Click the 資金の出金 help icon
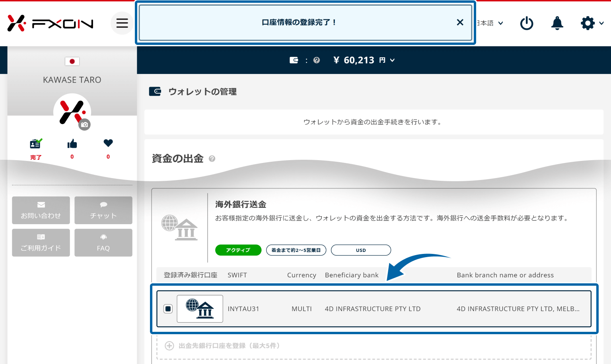This screenshot has height=364, width=611. pyautogui.click(x=212, y=159)
